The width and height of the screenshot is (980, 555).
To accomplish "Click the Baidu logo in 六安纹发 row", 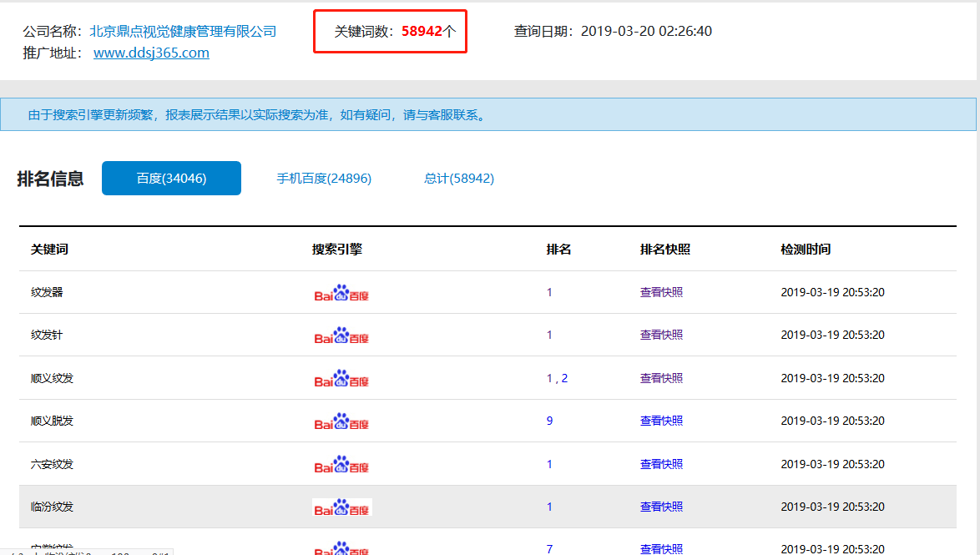I will (x=341, y=464).
